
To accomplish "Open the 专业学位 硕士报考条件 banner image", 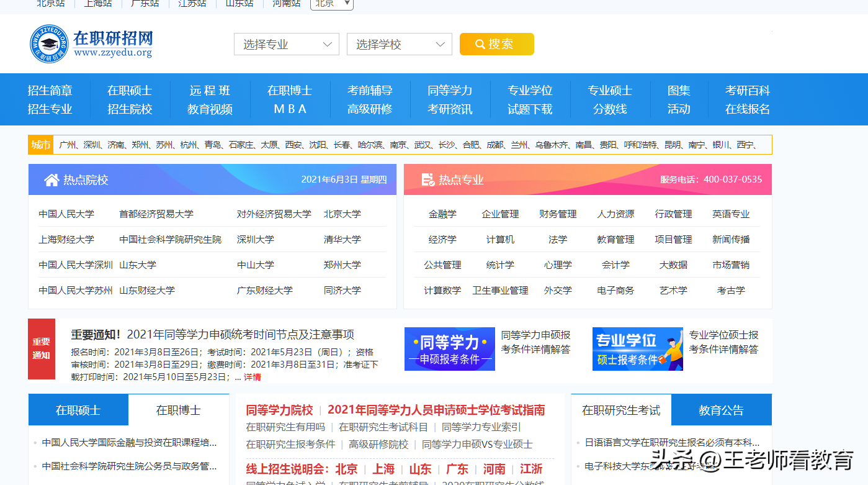I will click(637, 349).
